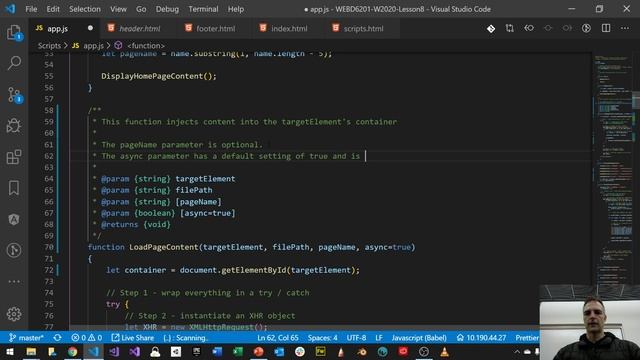Viewport: 640px width, 360px height.
Task: Change language mode Javascript (Babel)
Action: 419,338
